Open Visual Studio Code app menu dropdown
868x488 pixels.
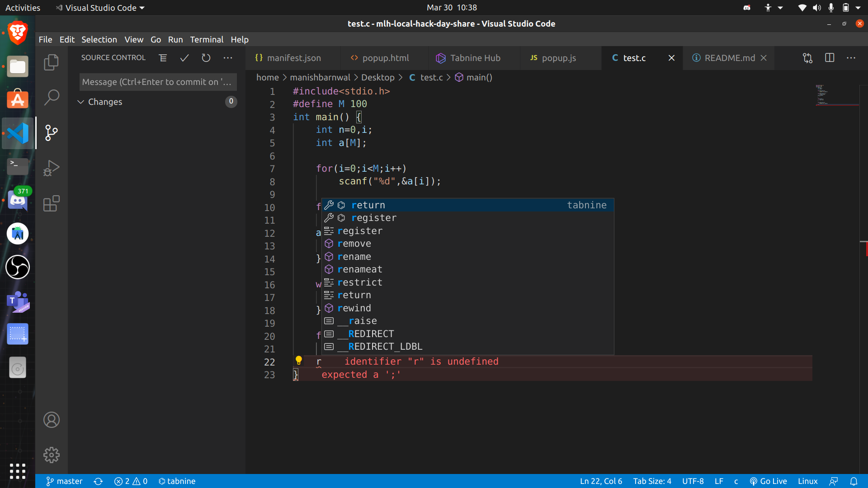100,8
